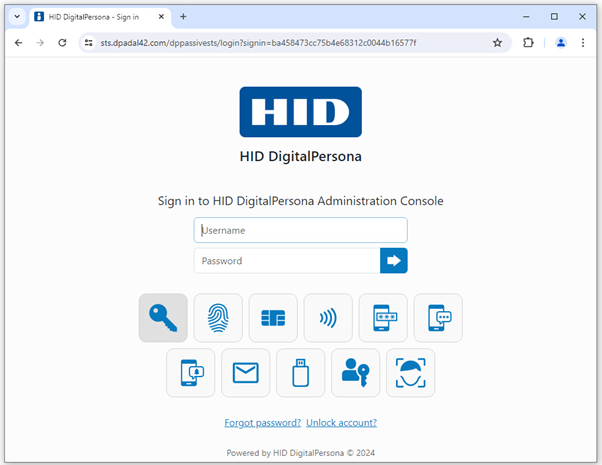Expand the tab search dropdown arrow
This screenshot has width=602, height=465.
(17, 17)
